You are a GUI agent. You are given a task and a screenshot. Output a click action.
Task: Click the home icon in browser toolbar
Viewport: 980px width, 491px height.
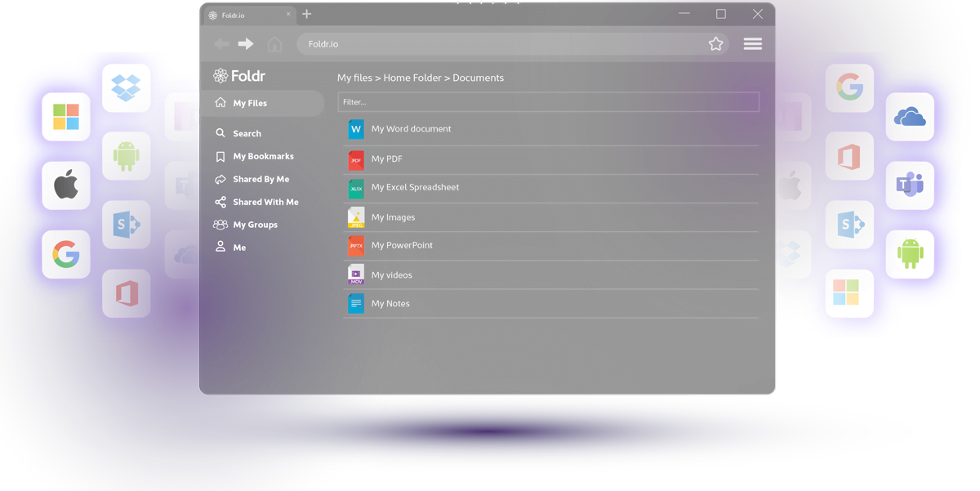(x=275, y=44)
